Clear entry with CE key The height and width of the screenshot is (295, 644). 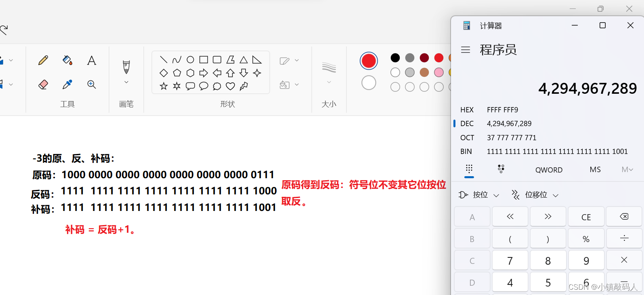click(x=586, y=217)
